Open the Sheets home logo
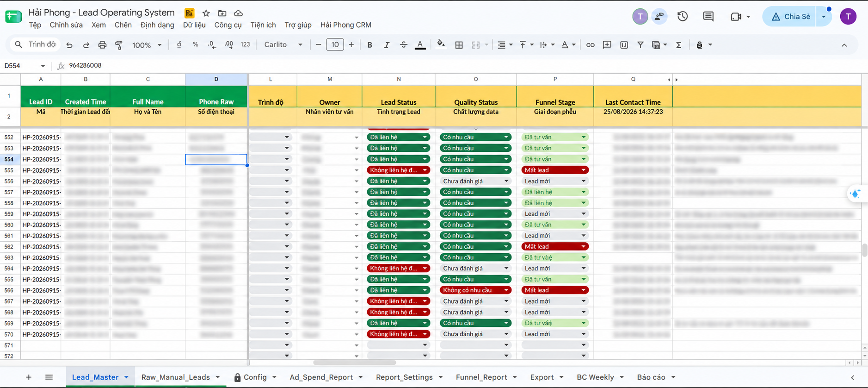This screenshot has height=388, width=868. click(x=13, y=17)
